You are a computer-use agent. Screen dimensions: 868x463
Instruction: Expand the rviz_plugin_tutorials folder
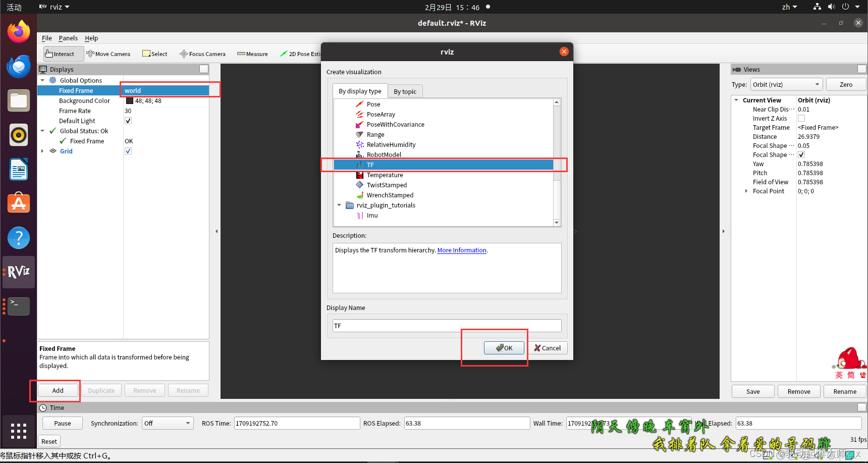[339, 205]
